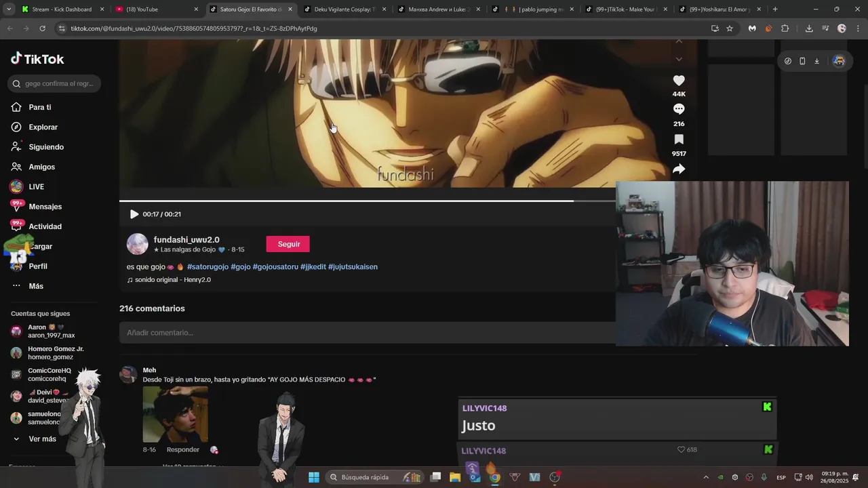Open #gojo hashtag
This screenshot has width=868, height=488.
pos(241,267)
